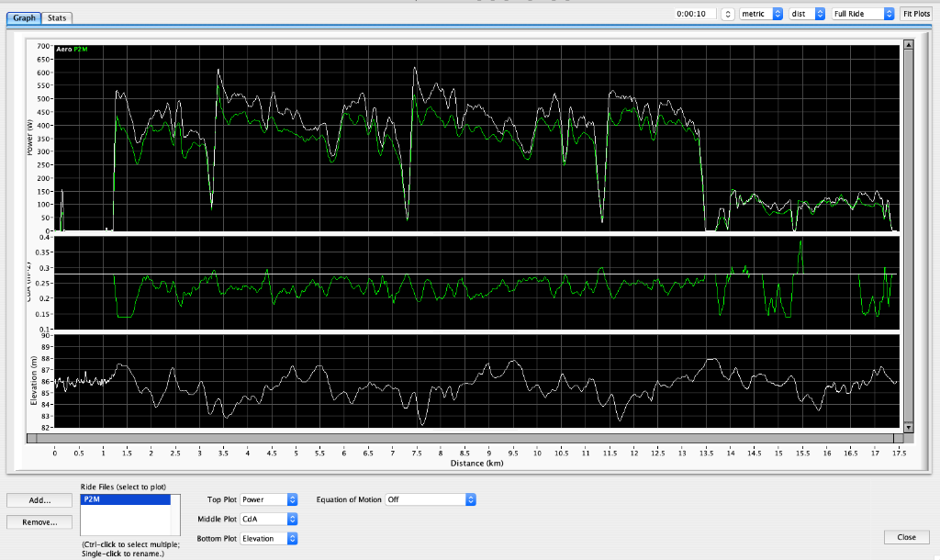
Task: Click the vertical scrollbar up arrow
Action: 908,45
